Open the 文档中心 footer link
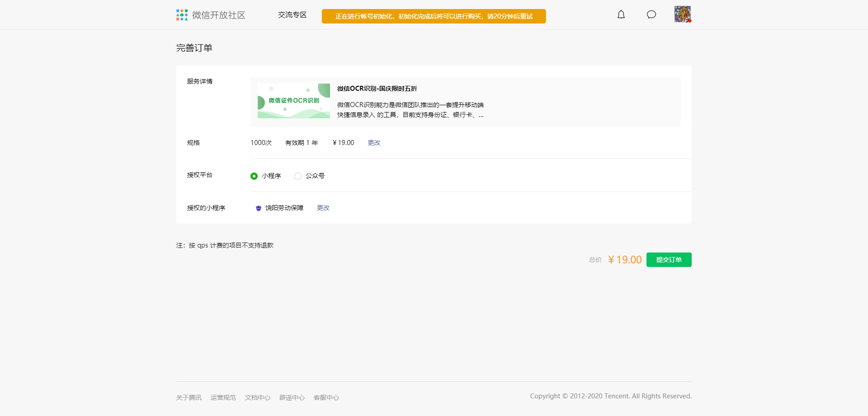The width and height of the screenshot is (868, 416). 258,397
